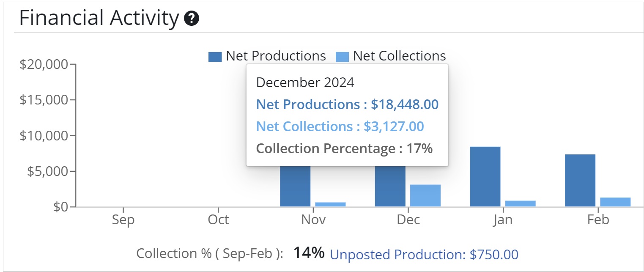Toggle the Net Productions legend label

(276, 56)
